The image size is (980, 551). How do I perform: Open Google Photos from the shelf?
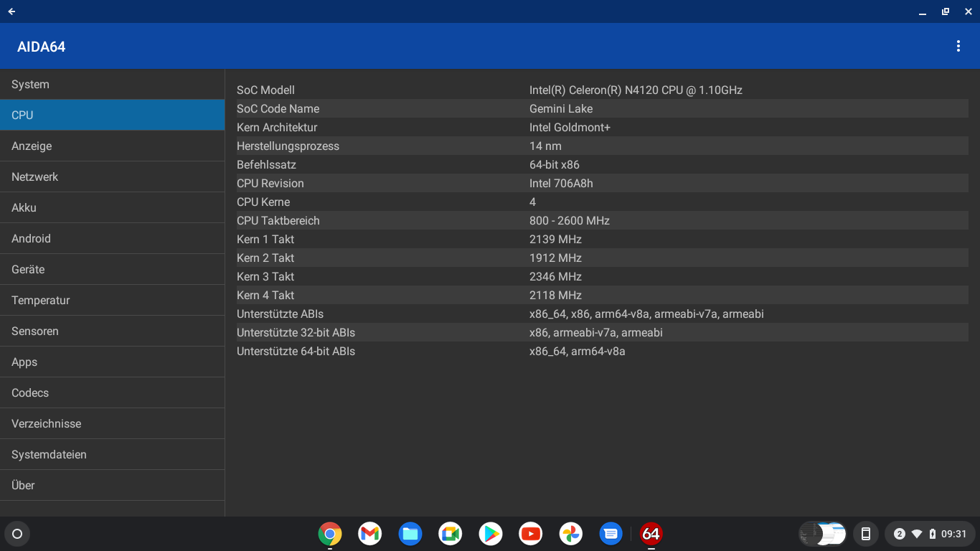coord(571,534)
